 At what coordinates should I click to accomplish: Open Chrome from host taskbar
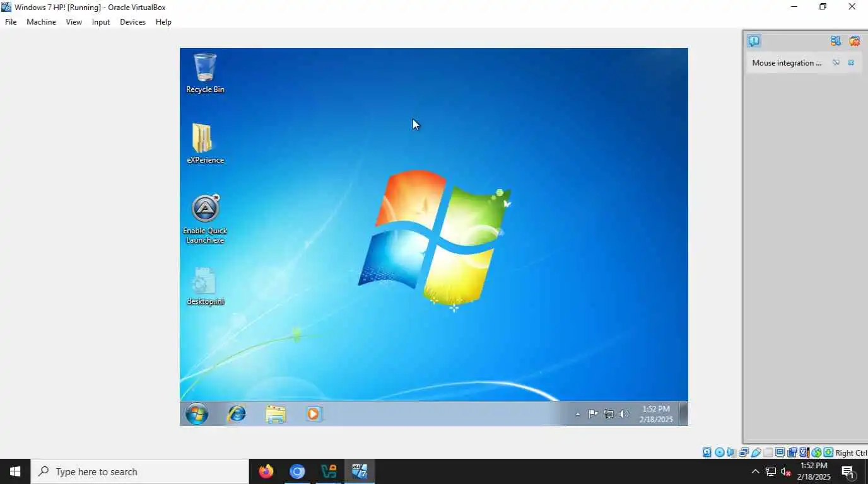[297, 471]
